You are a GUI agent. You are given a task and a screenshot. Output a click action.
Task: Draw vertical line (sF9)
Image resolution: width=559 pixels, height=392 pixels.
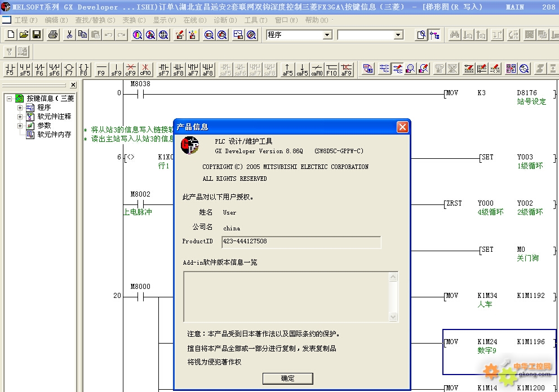[116, 69]
